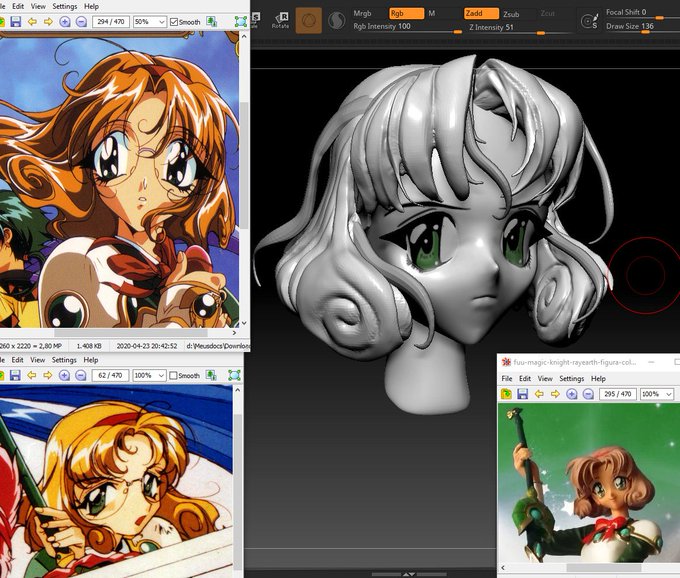Viewport: 680px width, 578px height.
Task: Go to previous image in 62/470 viewer
Action: point(32,375)
